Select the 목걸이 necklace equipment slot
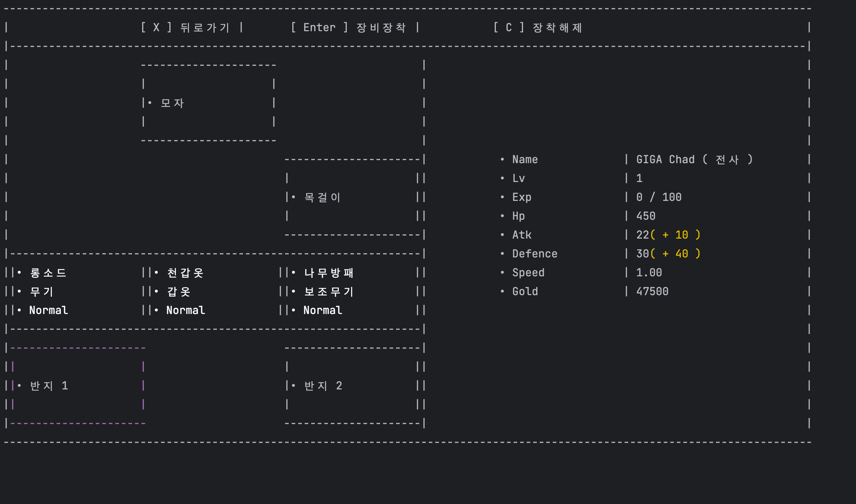This screenshot has width=856, height=504. [322, 197]
